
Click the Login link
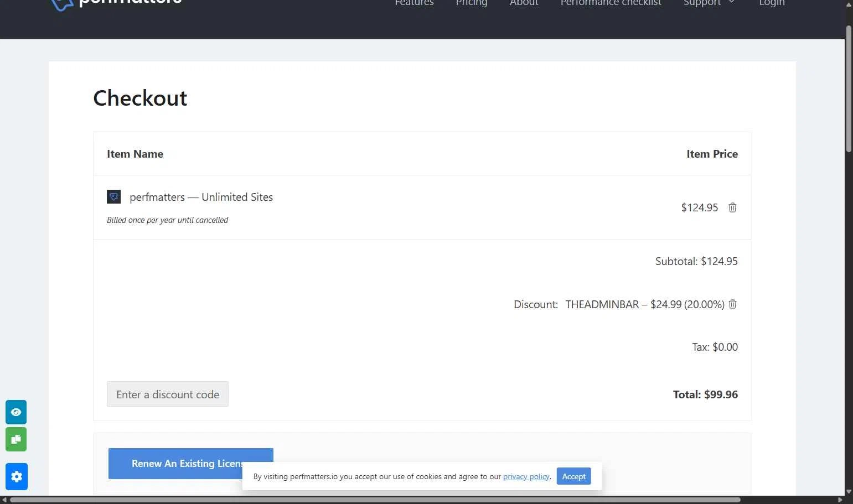pyautogui.click(x=772, y=3)
